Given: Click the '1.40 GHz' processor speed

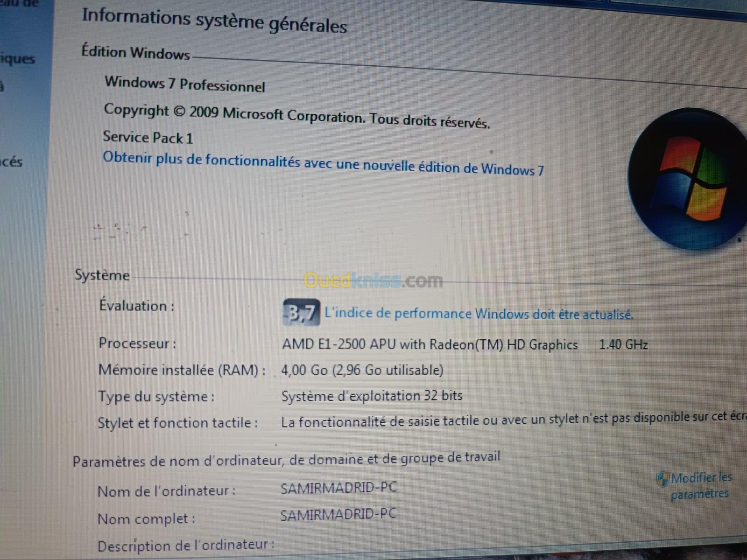Looking at the screenshot, I should click(x=623, y=344).
